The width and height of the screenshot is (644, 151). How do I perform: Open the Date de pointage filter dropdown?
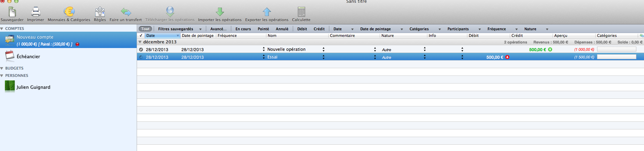(x=381, y=29)
